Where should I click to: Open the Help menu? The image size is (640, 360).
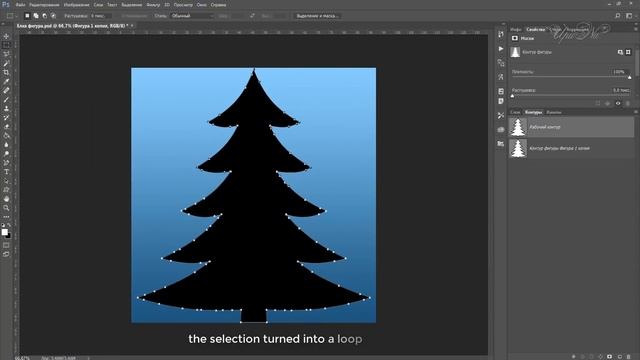click(218, 5)
